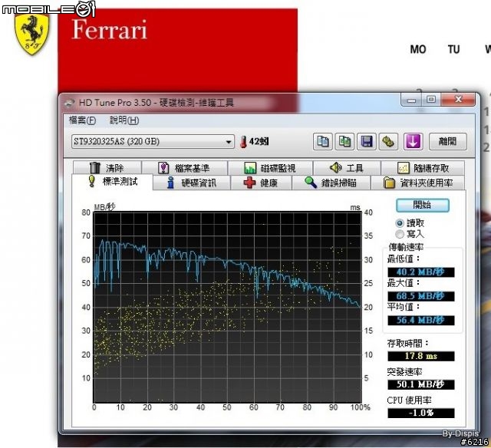Open the options tools icon
The image size is (491, 448).
(x=388, y=141)
